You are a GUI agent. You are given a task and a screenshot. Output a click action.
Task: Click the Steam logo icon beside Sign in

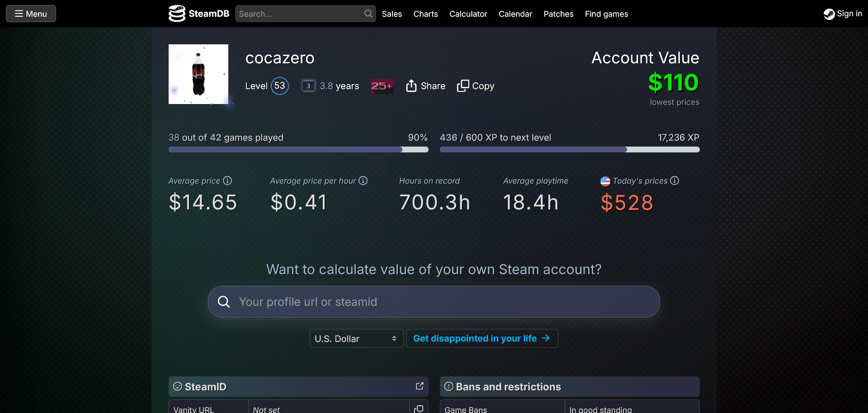point(829,14)
